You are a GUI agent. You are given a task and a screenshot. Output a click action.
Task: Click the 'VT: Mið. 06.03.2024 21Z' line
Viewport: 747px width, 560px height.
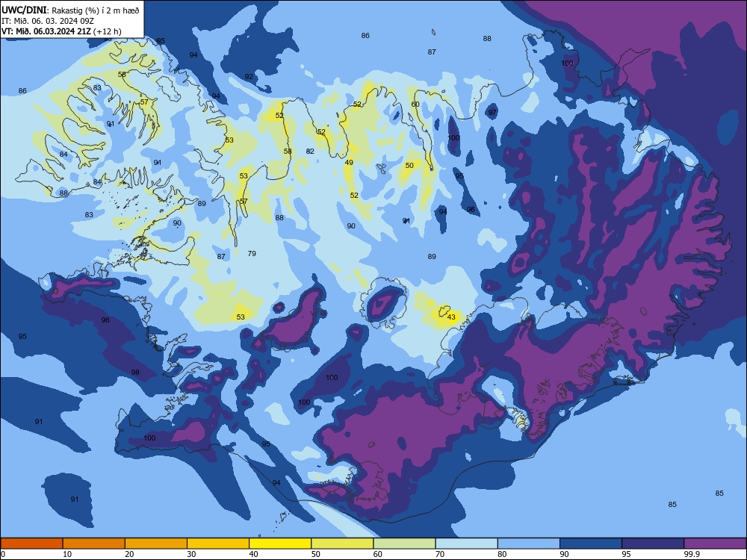tap(46, 31)
